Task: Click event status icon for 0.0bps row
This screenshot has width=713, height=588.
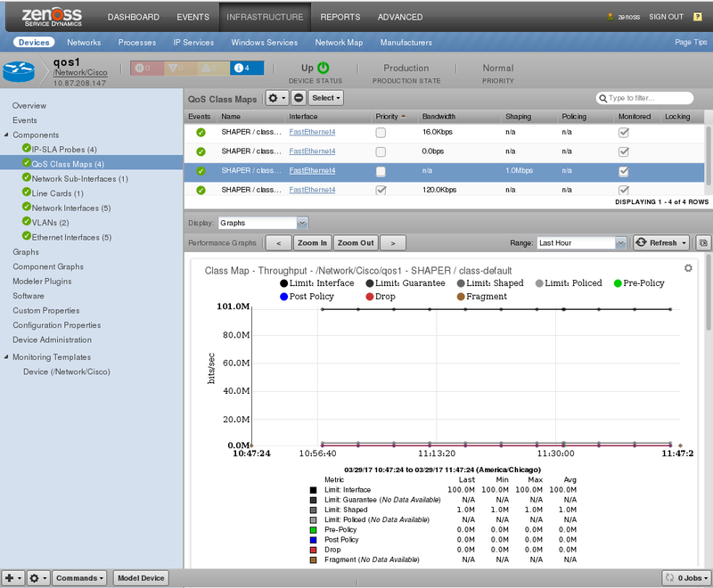Action: tap(201, 151)
